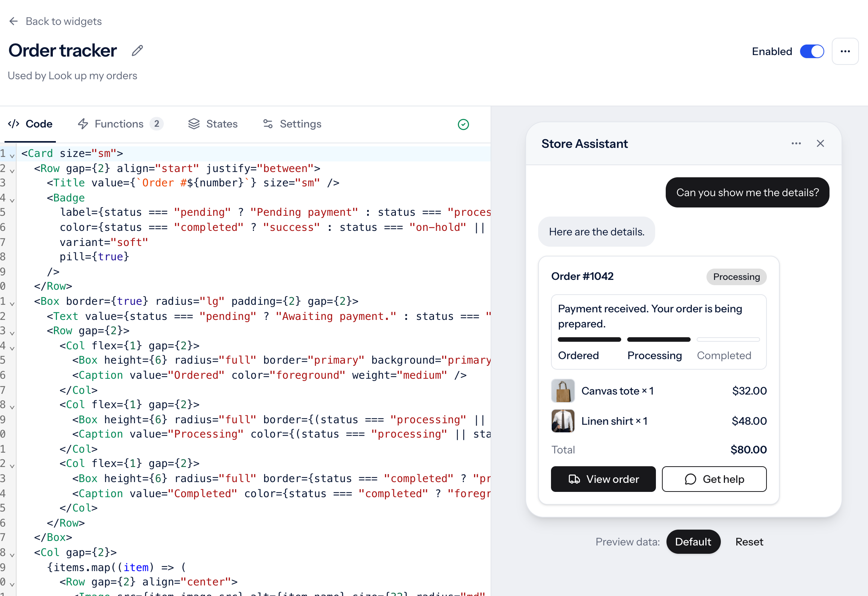Click the 'Here are the details.' reply
This screenshot has height=596, width=868.
[596, 232]
